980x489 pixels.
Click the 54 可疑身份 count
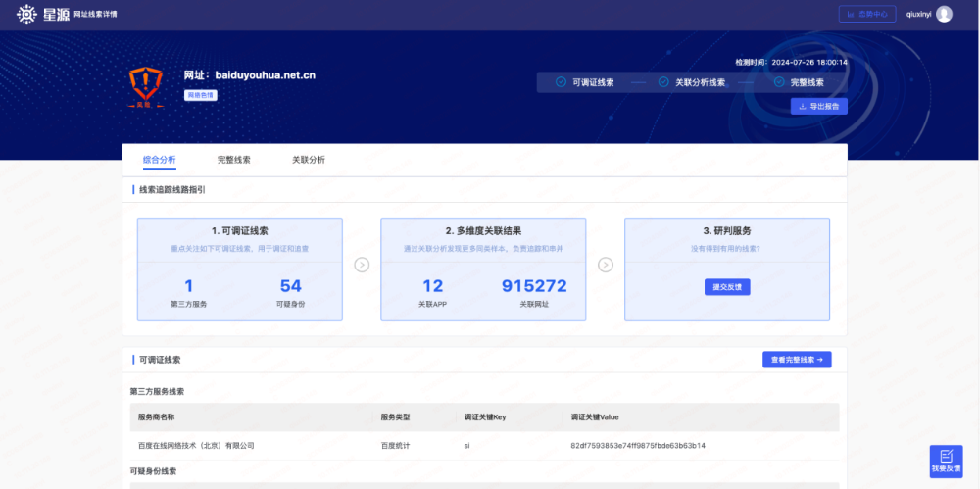[291, 286]
